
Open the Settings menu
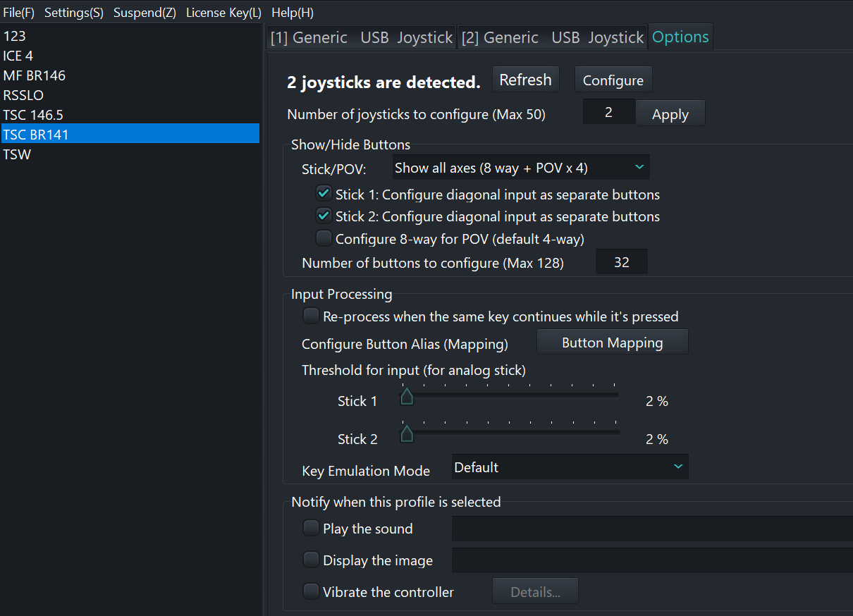coord(73,13)
